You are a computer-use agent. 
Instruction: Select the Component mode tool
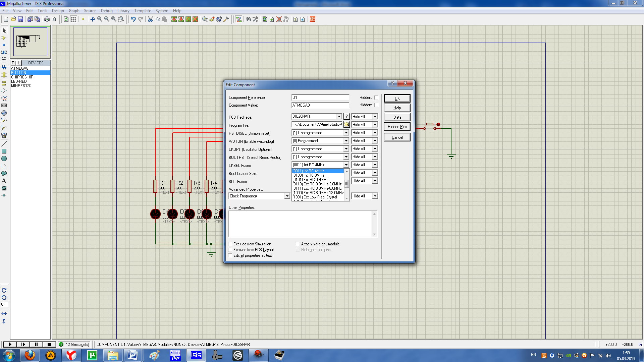[x=4, y=38]
